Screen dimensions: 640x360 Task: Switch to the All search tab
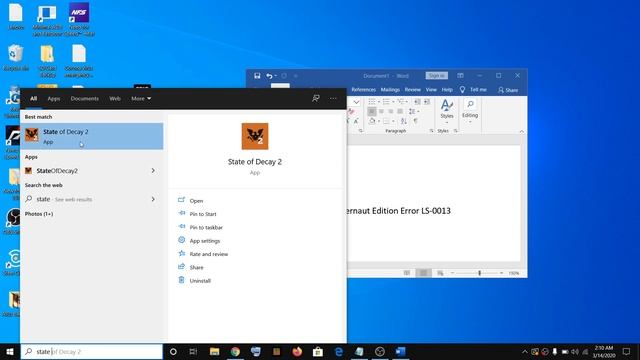(33, 98)
